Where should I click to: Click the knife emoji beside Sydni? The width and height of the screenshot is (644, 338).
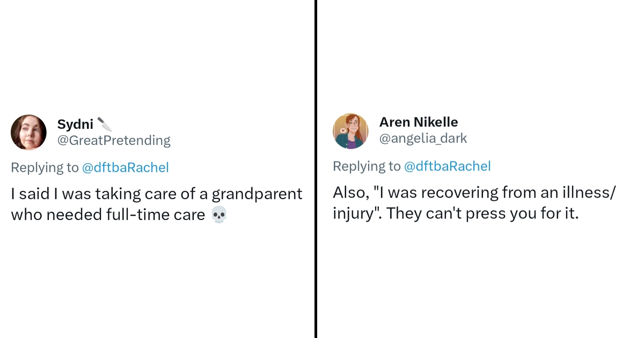105,124
